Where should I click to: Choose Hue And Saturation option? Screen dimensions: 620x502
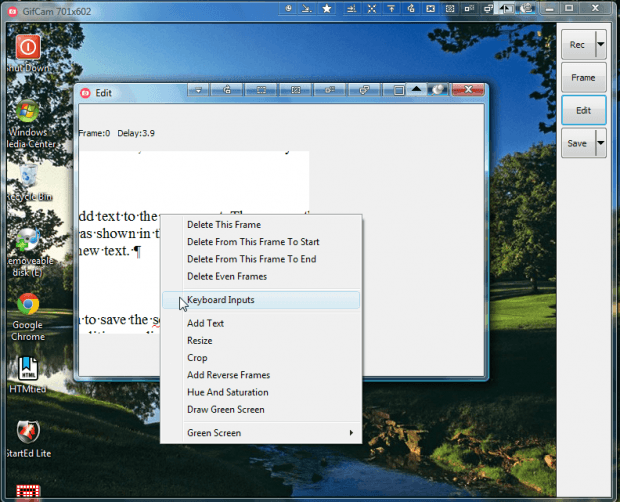228,392
